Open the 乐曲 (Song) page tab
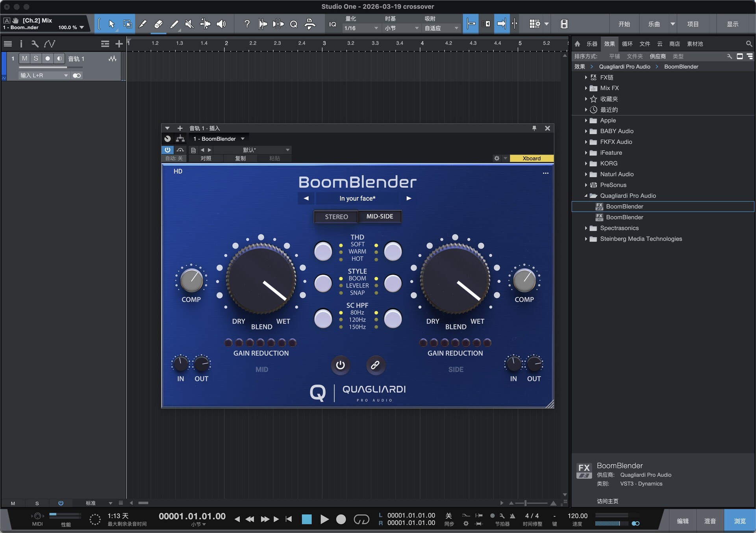The width and height of the screenshot is (756, 533). point(654,24)
